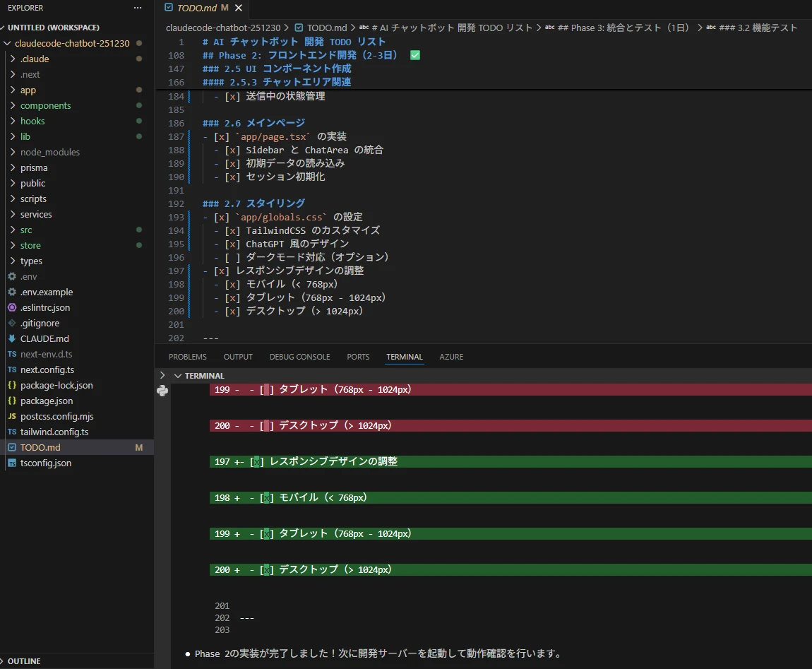This screenshot has width=812, height=669.
Task: Click the TS icon of next.config.ts
Action: [11, 369]
